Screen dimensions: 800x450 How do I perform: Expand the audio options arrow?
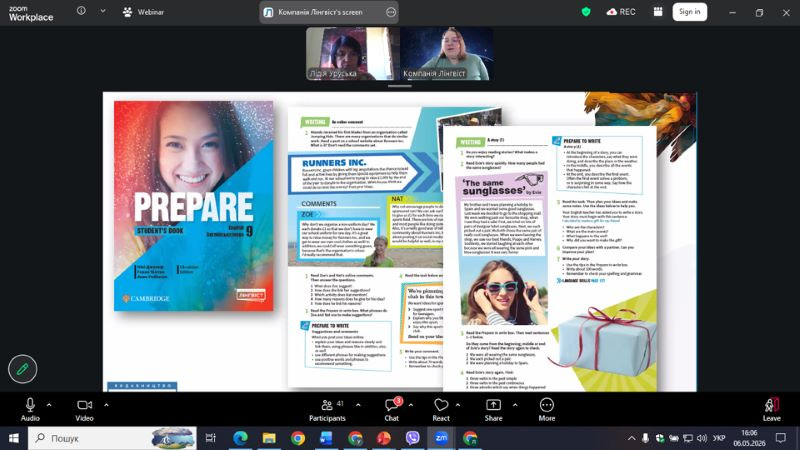tap(49, 405)
